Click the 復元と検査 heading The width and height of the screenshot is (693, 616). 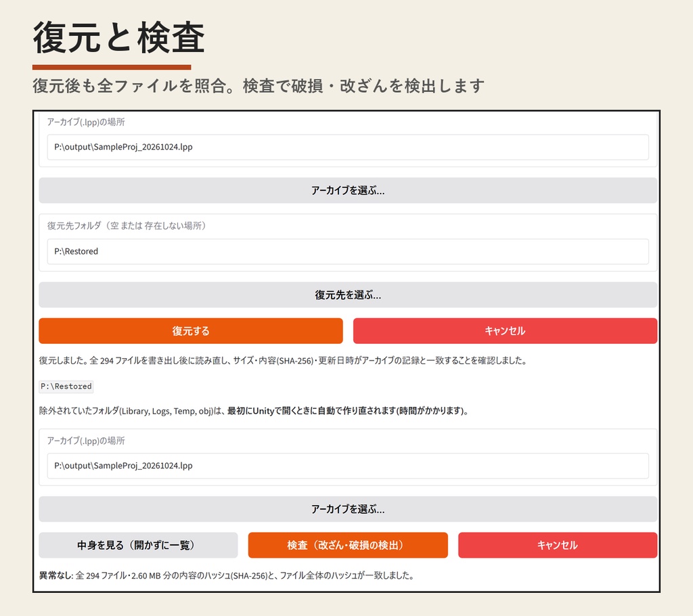tap(119, 38)
